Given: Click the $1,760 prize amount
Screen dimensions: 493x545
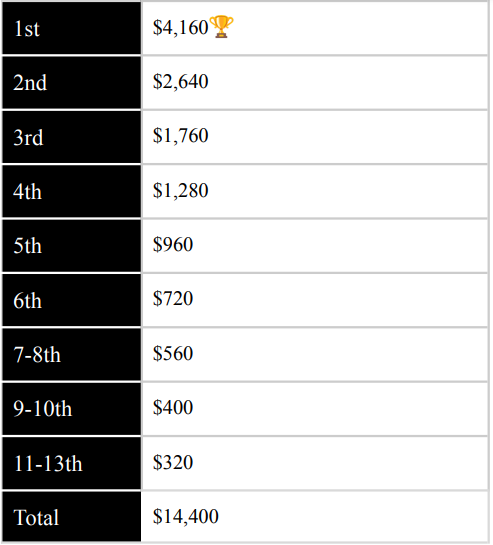Looking at the screenshot, I should (180, 136).
